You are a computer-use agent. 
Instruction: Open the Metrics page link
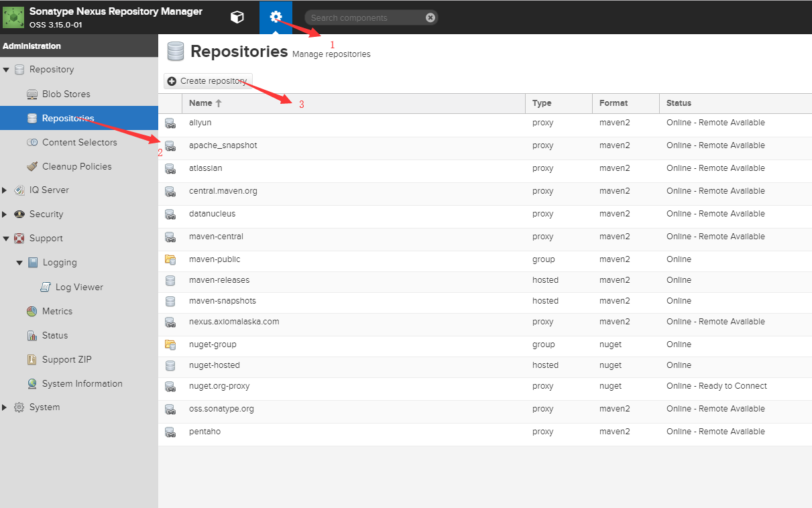[57, 311]
